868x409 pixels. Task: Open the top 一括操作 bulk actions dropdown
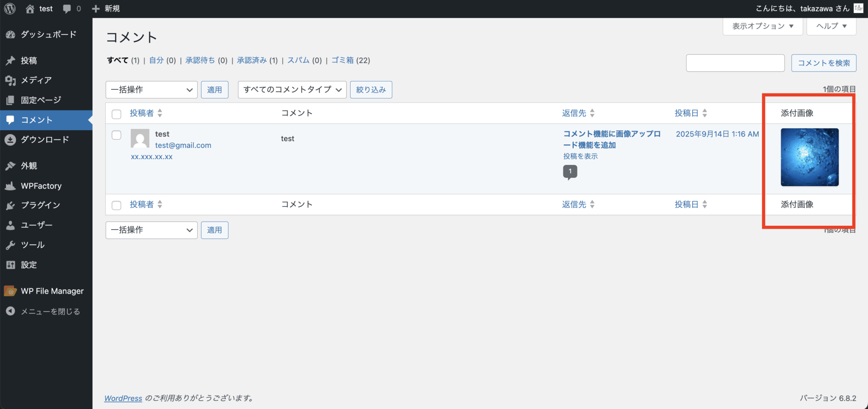[x=151, y=90]
